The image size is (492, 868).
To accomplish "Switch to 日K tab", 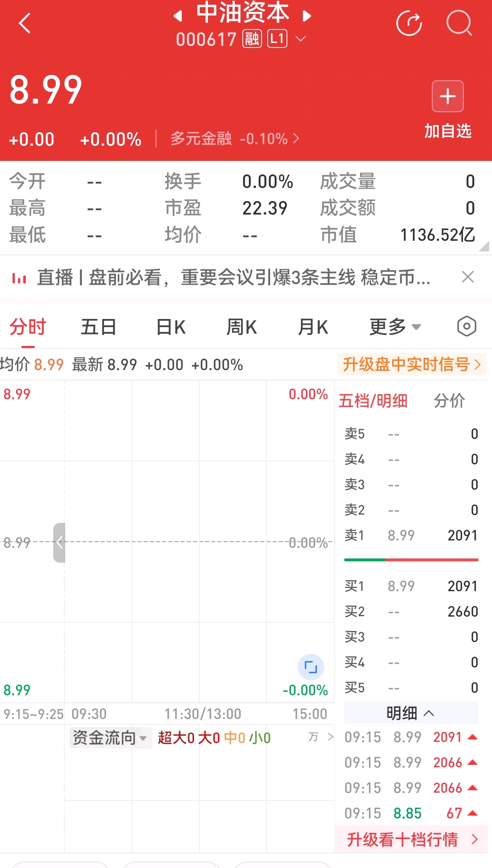I will (171, 327).
